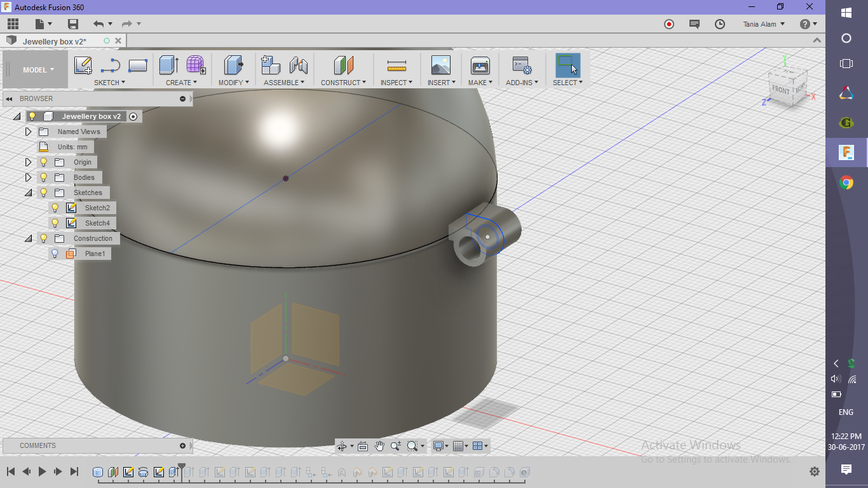Open the CREATE menu
Image resolution: width=868 pixels, height=488 pixels.
(x=182, y=83)
